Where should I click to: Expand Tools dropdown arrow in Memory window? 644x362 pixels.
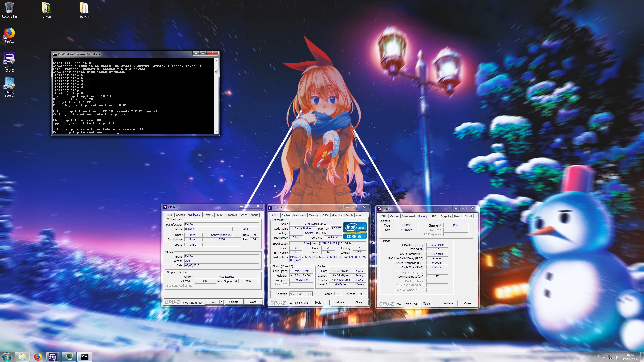click(x=436, y=303)
